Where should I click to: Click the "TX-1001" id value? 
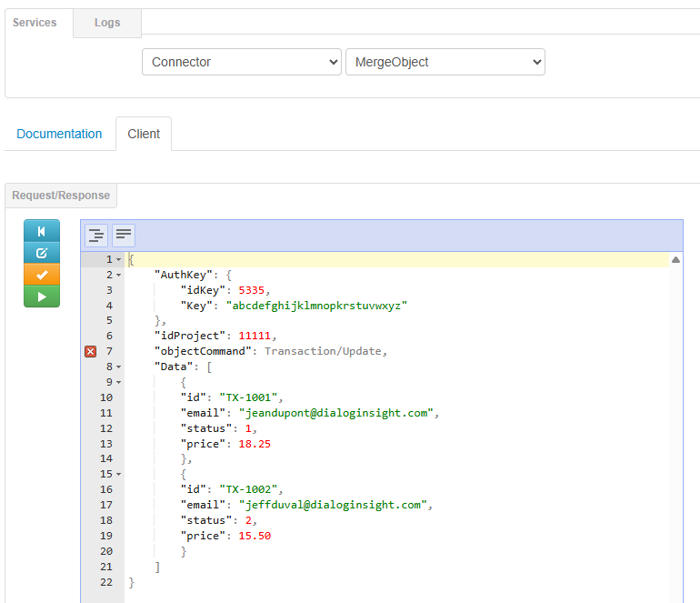(x=248, y=397)
